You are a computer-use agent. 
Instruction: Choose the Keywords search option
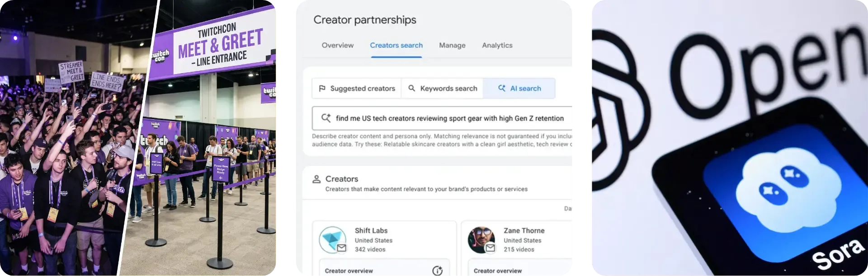point(443,89)
